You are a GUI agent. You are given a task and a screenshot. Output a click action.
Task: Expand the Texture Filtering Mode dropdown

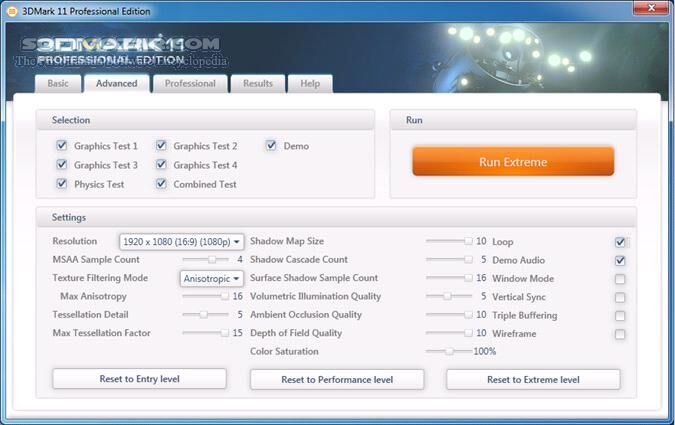(211, 279)
